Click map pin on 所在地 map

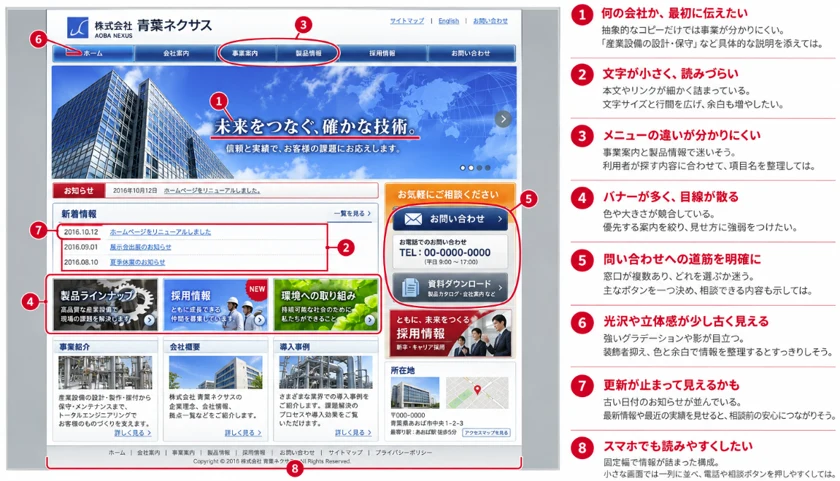pos(477,389)
